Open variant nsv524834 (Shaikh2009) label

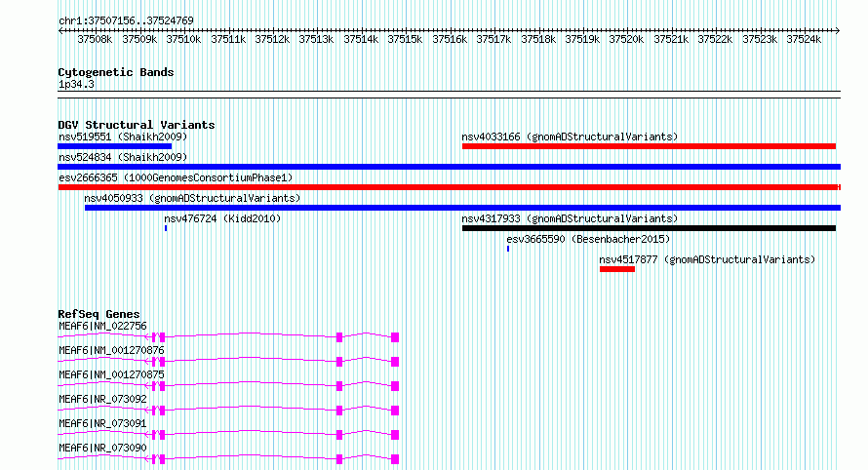pyautogui.click(x=123, y=157)
